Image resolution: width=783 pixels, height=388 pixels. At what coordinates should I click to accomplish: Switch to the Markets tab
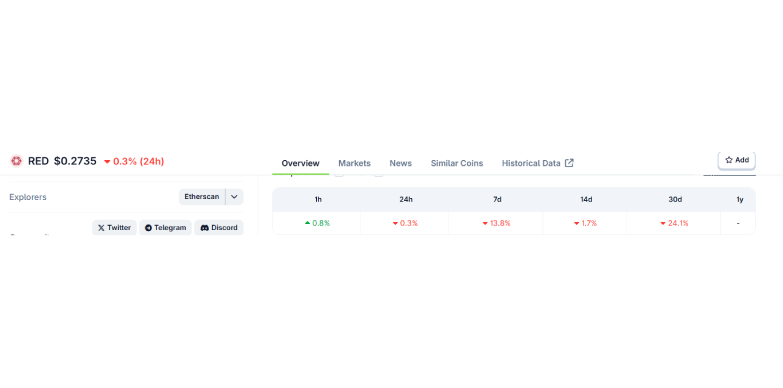coord(355,163)
